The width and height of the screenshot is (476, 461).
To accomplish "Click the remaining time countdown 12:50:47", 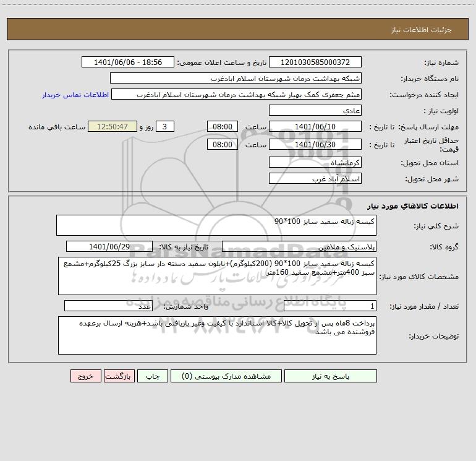I will click(x=112, y=126).
